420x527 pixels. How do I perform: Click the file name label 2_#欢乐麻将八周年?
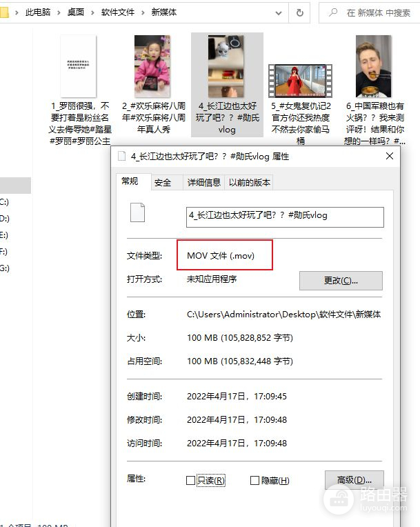point(154,118)
